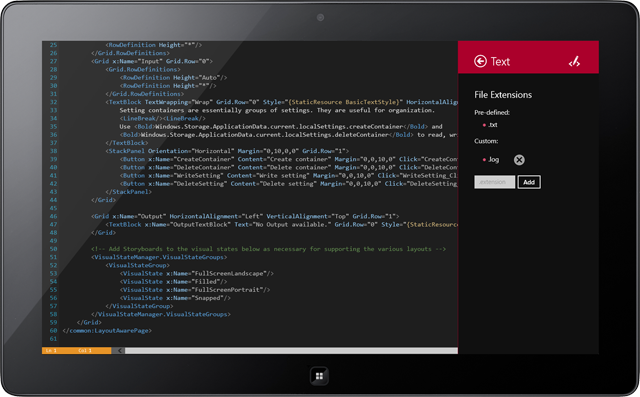Click the VisualState FullScreenLandscape line
The height and width of the screenshot is (397, 640).
pos(197,273)
